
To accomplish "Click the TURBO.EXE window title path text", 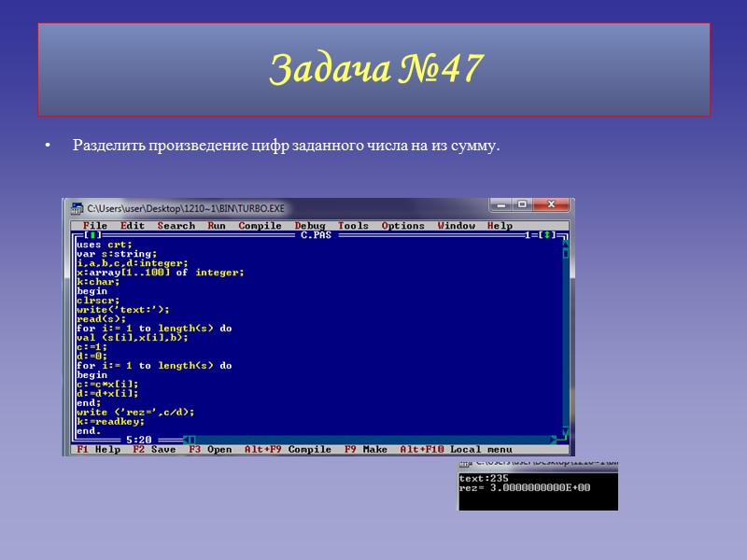I will click(x=186, y=208).
